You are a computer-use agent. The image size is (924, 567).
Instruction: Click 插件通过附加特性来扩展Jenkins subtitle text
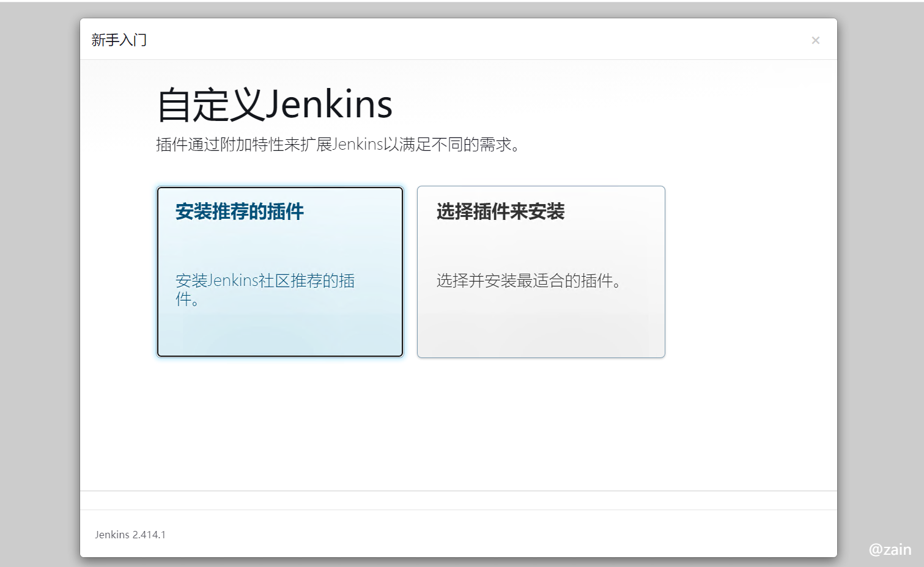click(x=338, y=145)
